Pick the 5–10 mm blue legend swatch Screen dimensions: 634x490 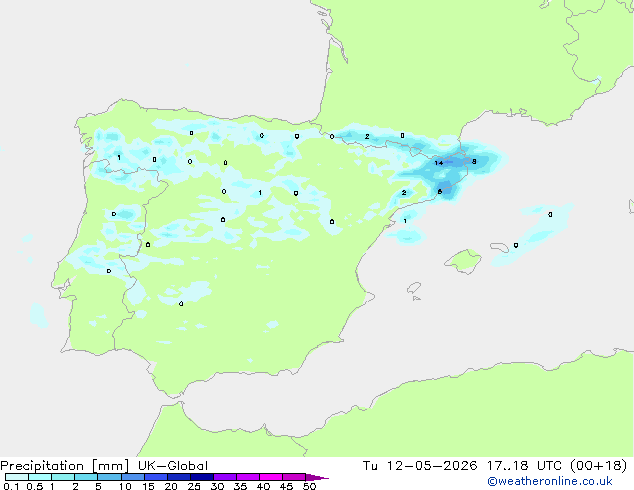(x=109, y=477)
